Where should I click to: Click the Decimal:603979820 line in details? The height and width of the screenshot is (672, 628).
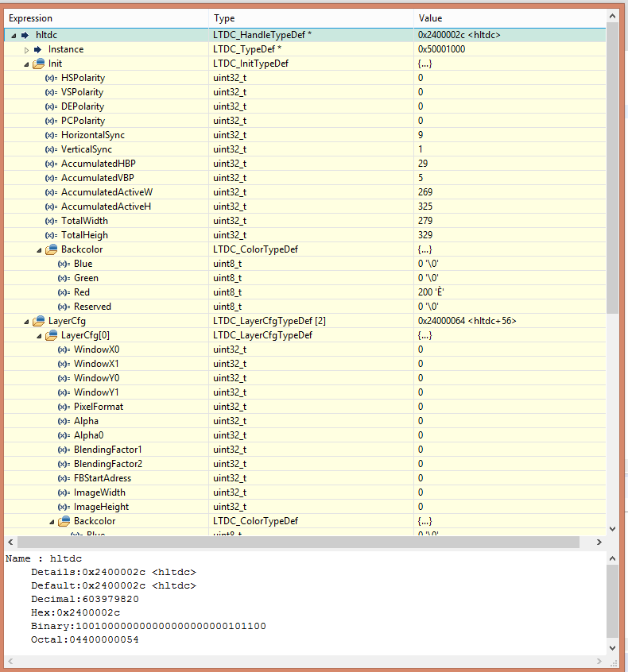point(84,599)
